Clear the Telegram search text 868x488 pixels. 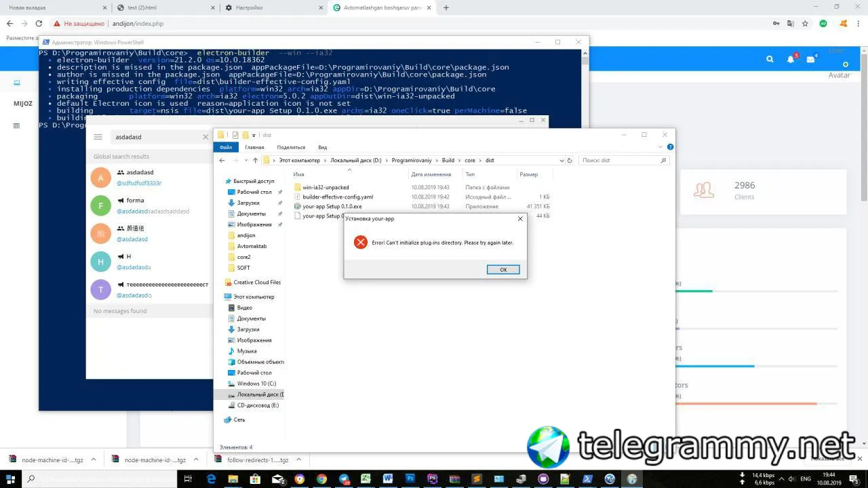pyautogui.click(x=205, y=137)
